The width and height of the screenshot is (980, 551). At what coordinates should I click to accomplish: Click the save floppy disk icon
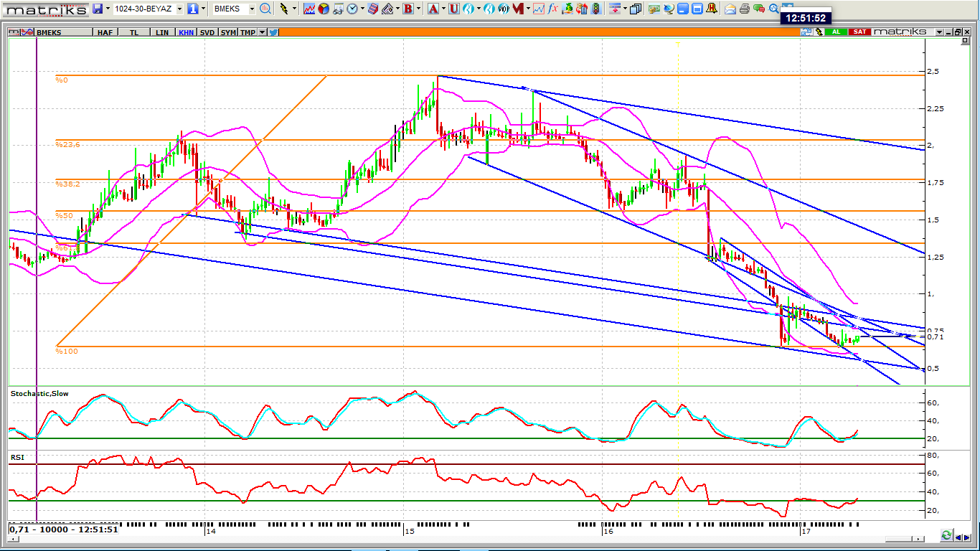click(x=98, y=9)
